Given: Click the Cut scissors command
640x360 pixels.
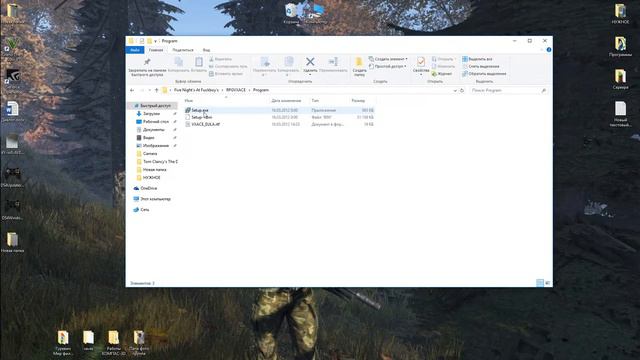Looking at the screenshot, I should click(x=220, y=59).
